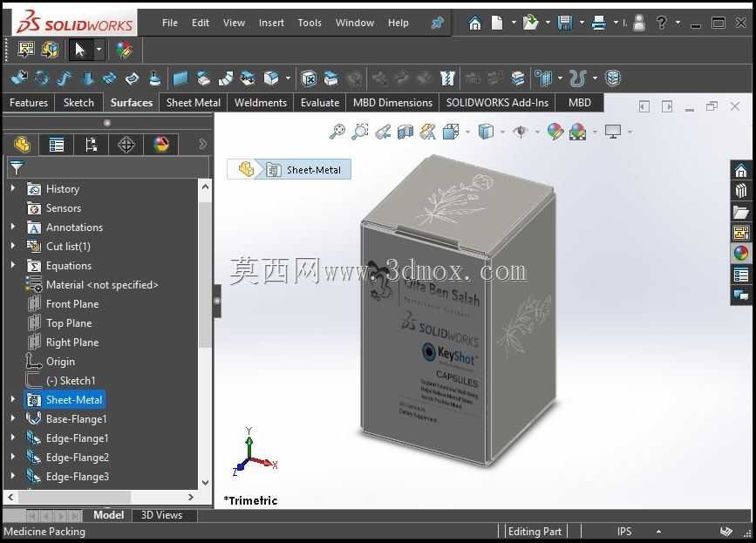756x543 pixels.
Task: Open Edit Appearance icon in view toolbar
Action: tap(555, 131)
